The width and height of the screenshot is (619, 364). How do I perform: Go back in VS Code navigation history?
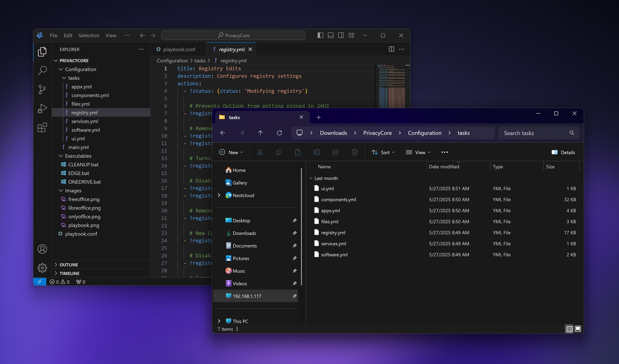142,35
